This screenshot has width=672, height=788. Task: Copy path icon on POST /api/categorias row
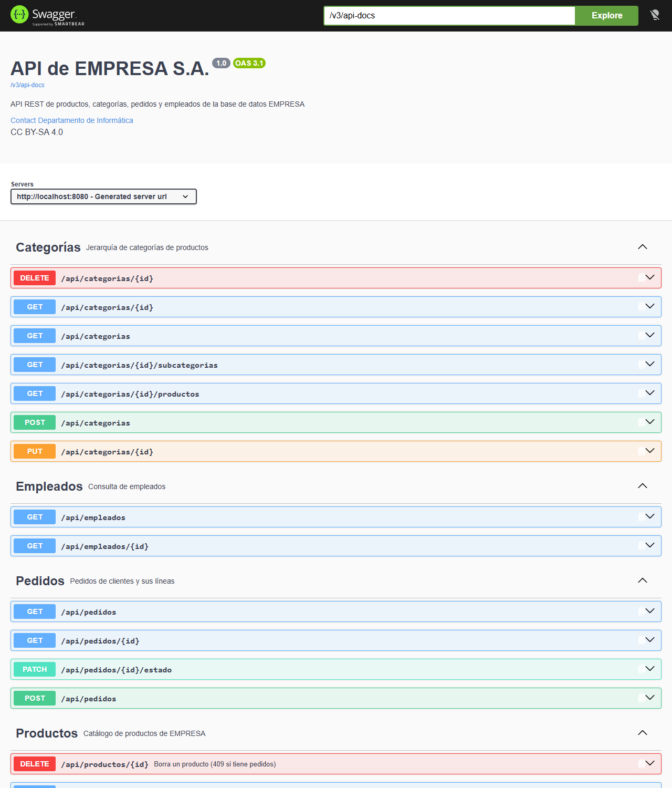pos(642,422)
